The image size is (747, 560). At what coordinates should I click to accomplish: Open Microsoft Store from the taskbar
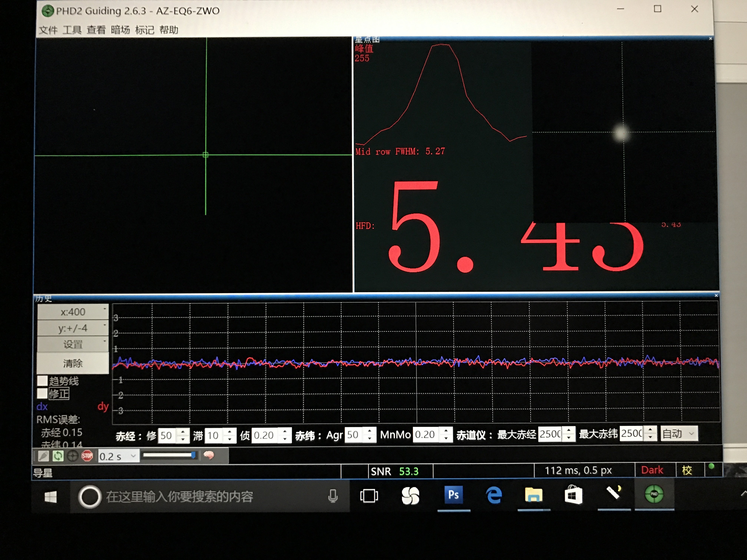(x=573, y=495)
